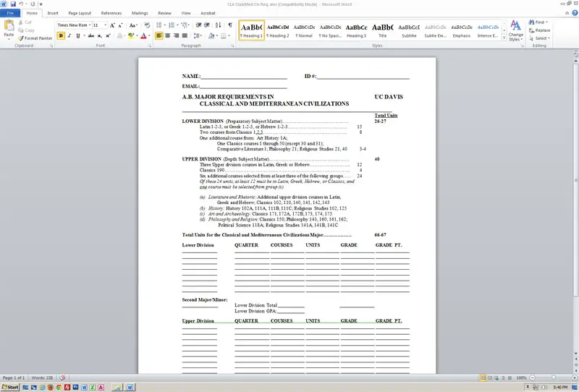Apply superscript formatting

click(x=108, y=36)
